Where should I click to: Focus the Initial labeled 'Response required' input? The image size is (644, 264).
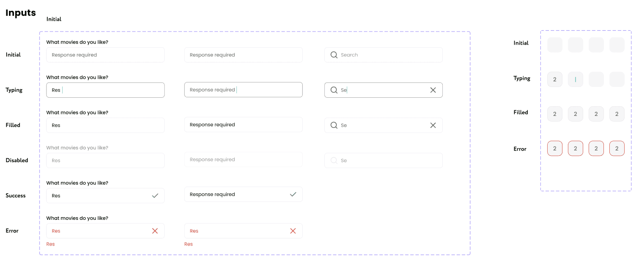(x=105, y=55)
